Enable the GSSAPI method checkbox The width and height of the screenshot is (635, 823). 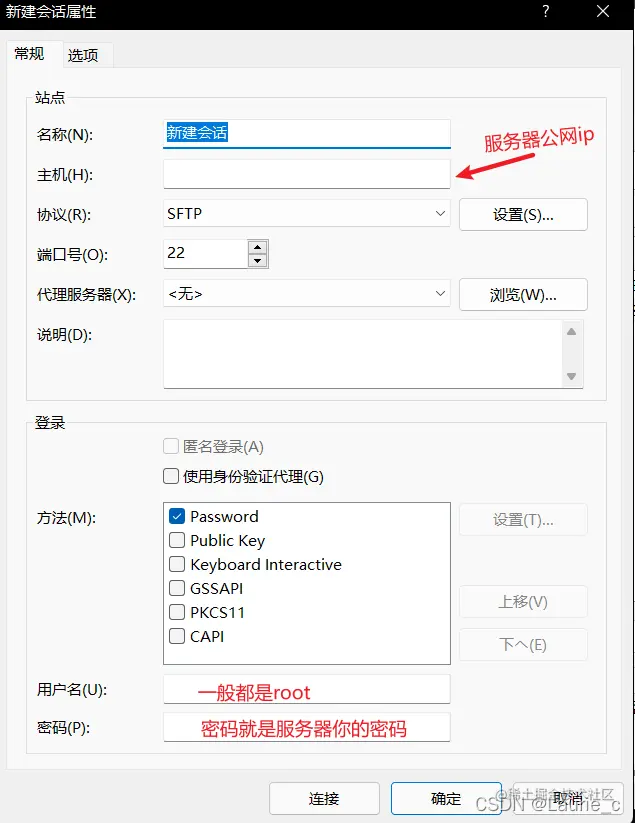(x=175, y=588)
